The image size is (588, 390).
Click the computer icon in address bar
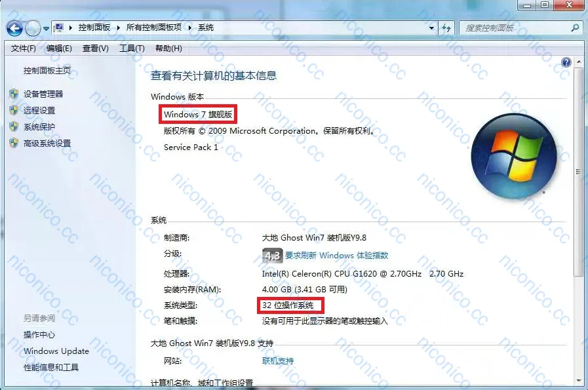pos(58,28)
